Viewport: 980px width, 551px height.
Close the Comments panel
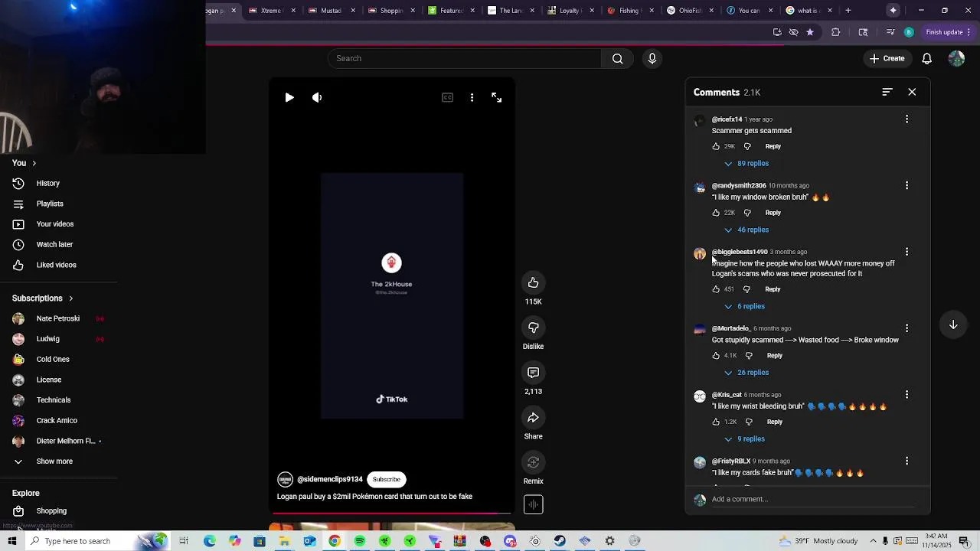[912, 92]
